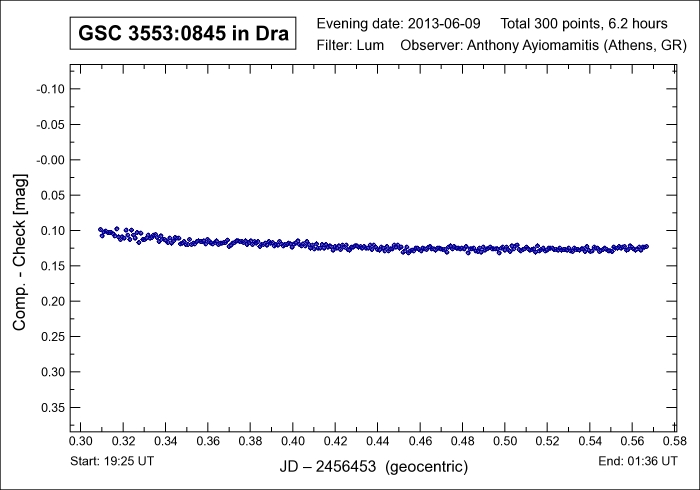The height and width of the screenshot is (490, 700).
Task: Click the 0.20 y-axis tick label
Action: click(51, 301)
